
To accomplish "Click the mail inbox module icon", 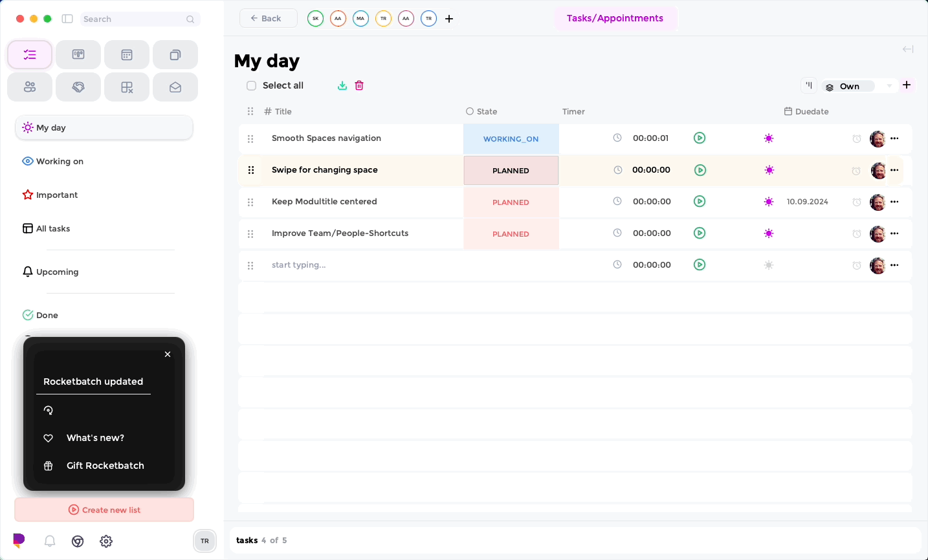I will 175,87.
